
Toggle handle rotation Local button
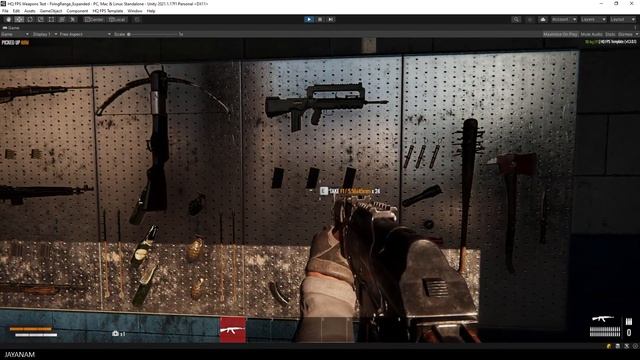(x=117, y=19)
